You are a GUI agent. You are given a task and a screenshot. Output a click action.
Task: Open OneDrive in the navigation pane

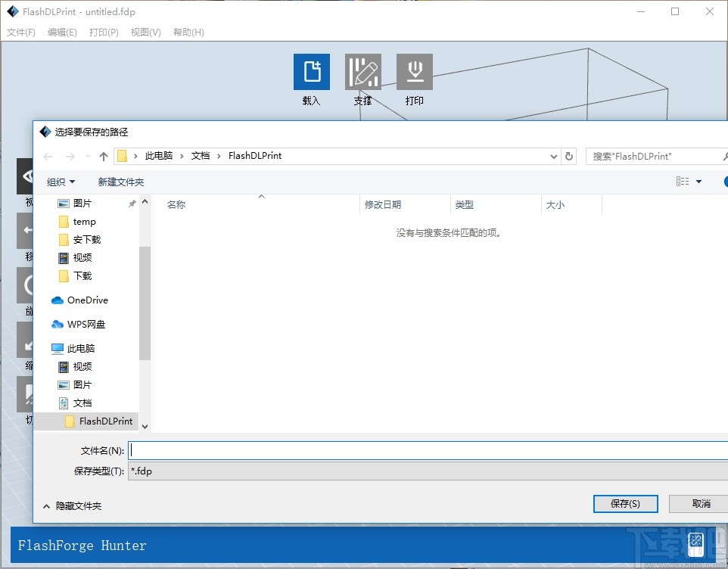pyautogui.click(x=83, y=300)
